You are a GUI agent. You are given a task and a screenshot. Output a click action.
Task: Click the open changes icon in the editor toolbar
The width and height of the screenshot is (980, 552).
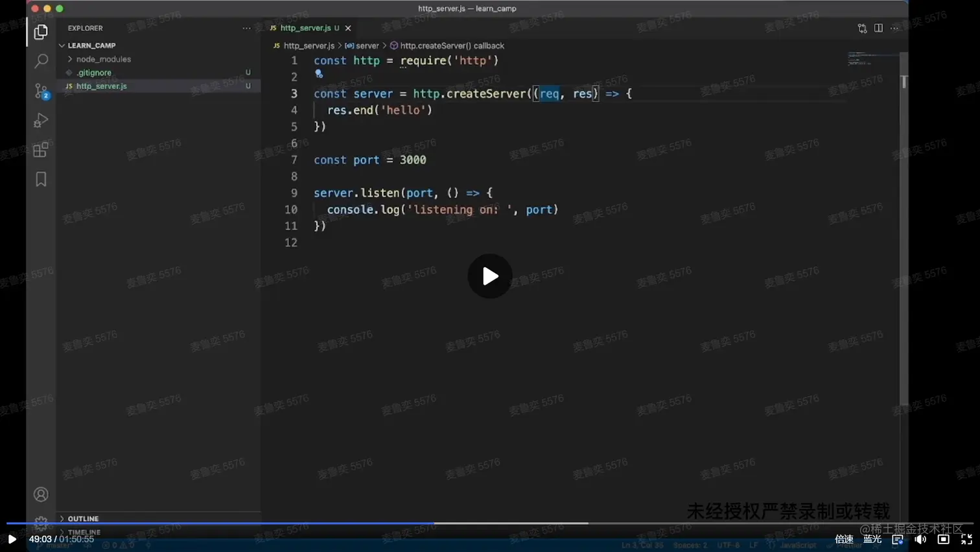click(862, 29)
